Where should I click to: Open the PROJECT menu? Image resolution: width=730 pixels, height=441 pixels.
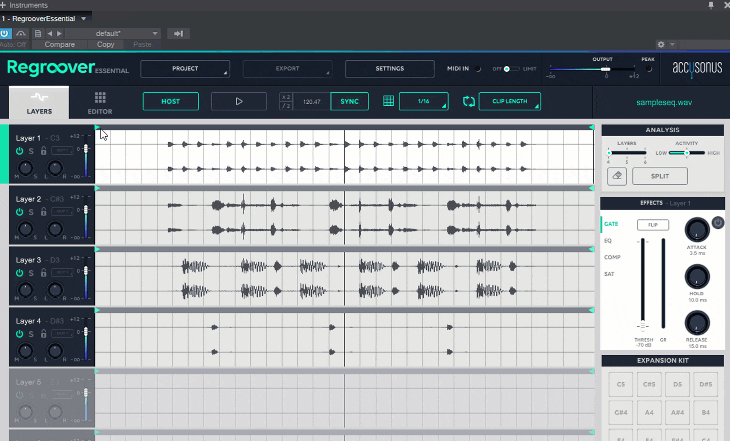click(x=185, y=68)
